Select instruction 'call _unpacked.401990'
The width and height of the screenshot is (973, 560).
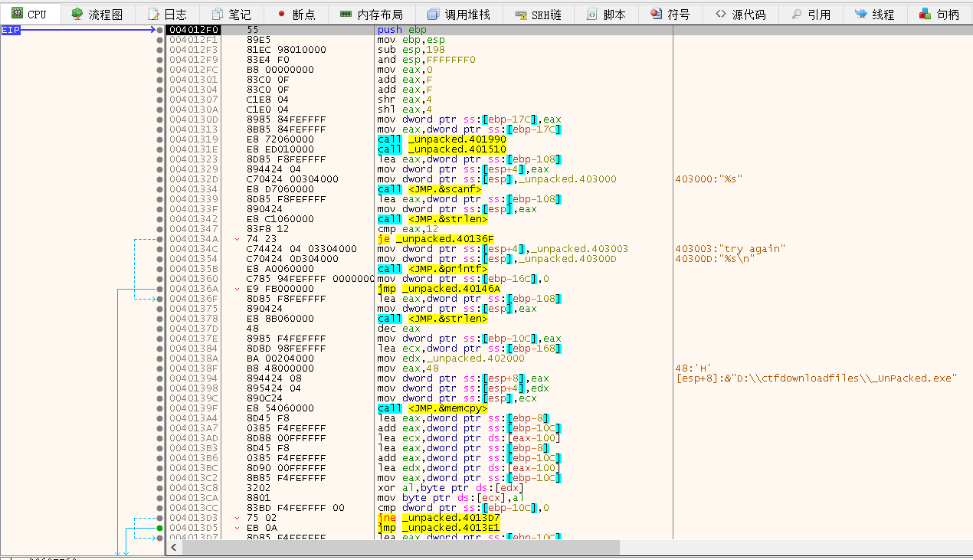[x=442, y=139]
